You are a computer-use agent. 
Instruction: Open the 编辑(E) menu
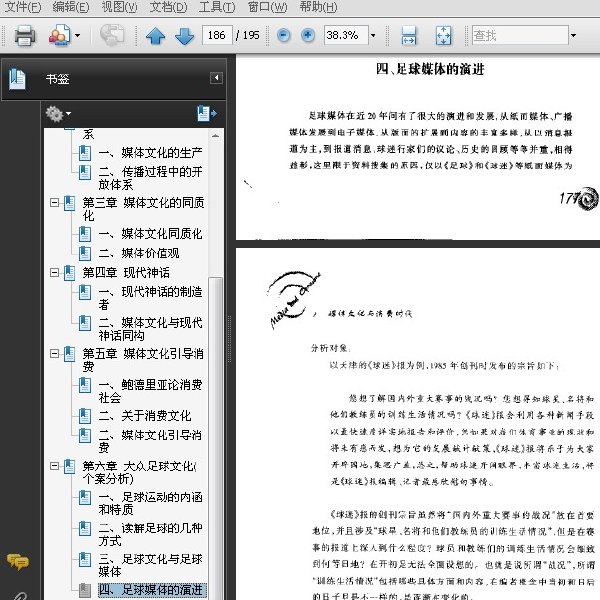(x=71, y=7)
